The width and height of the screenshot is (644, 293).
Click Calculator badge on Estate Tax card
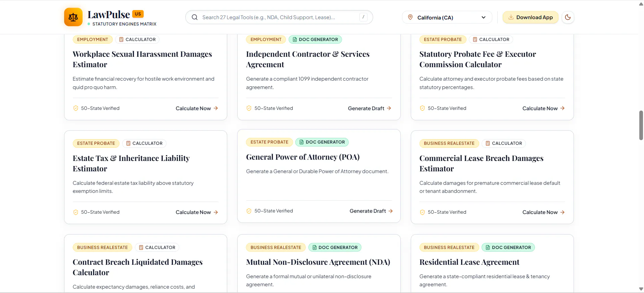pyautogui.click(x=144, y=143)
